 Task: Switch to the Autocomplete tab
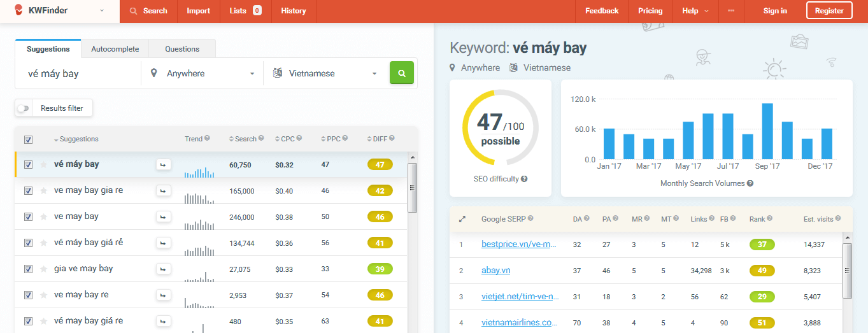coord(115,49)
